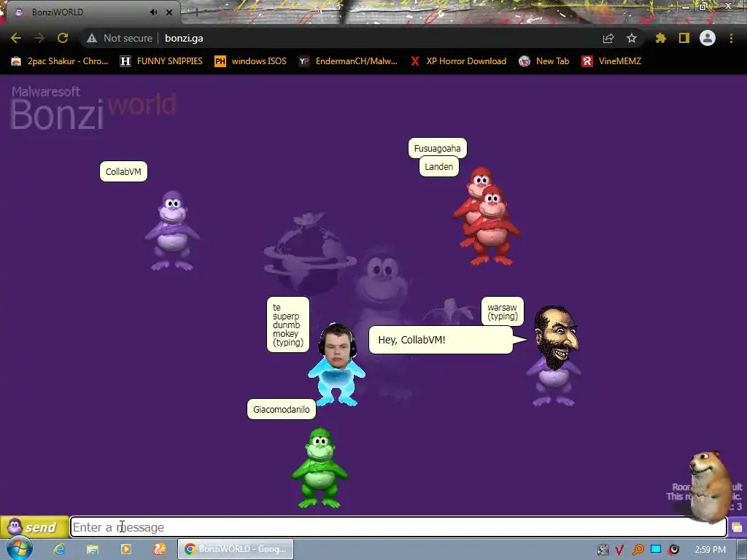The image size is (747, 560).
Task: Open the Windows Start orb
Action: pos(20,548)
